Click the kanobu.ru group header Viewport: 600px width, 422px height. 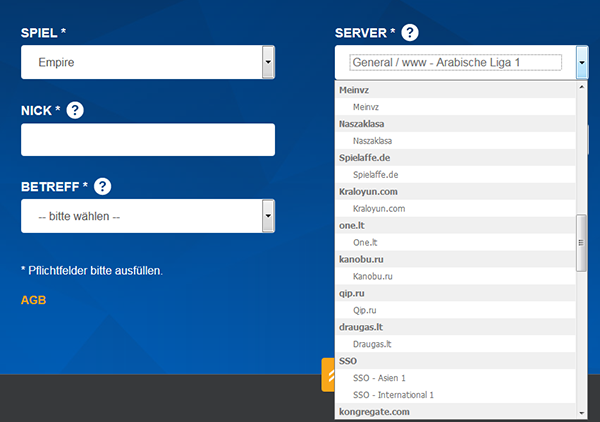(x=455, y=259)
